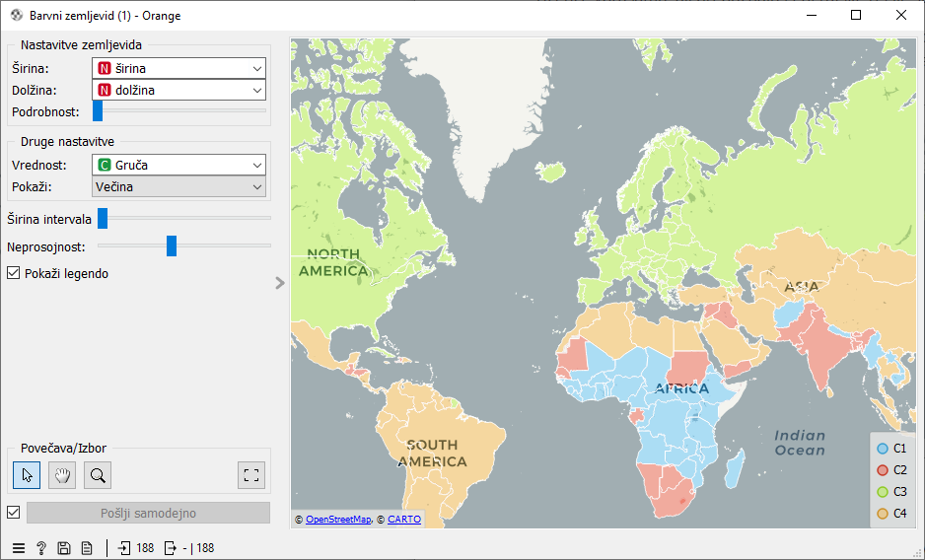Open the Vrednost dropdown showing Gruča

[x=178, y=166]
